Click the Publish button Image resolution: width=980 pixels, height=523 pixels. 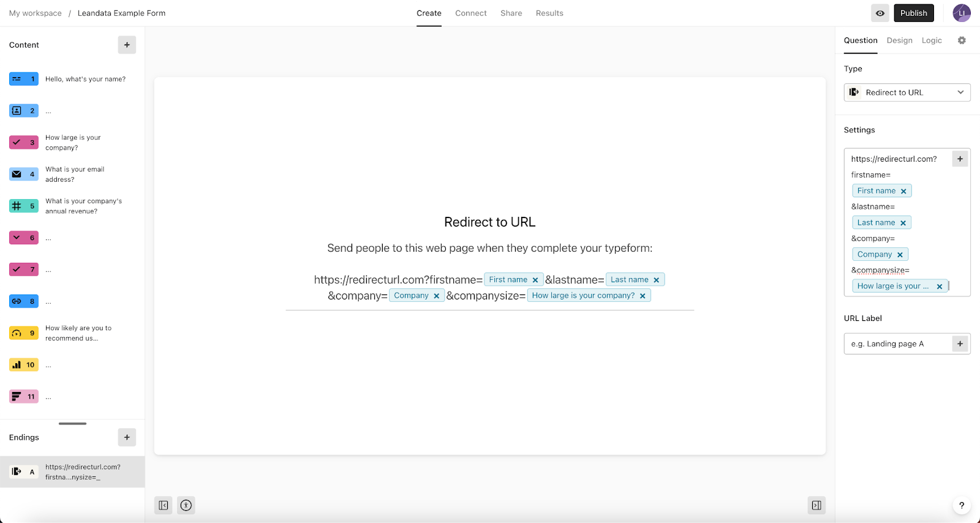(913, 13)
